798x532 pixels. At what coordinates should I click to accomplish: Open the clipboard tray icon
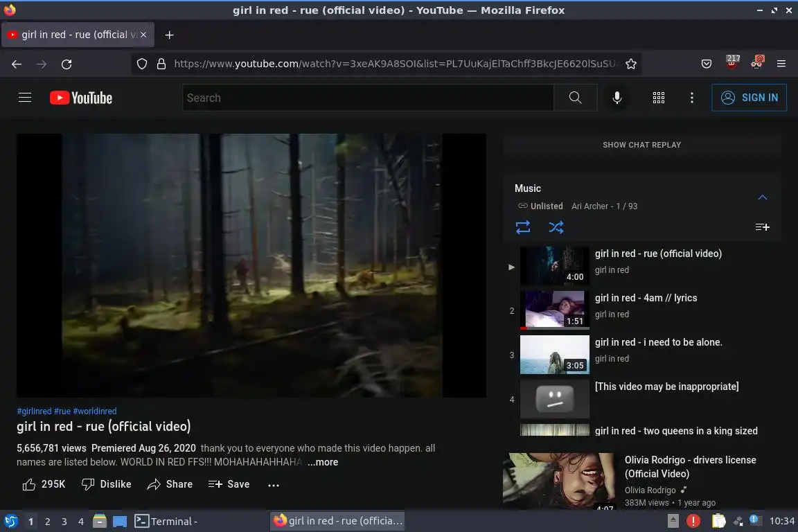pyautogui.click(x=718, y=521)
